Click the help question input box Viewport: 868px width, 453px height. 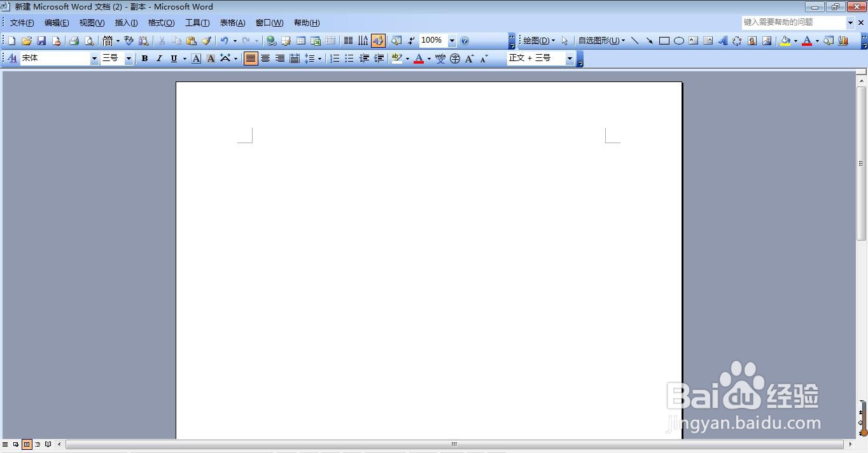pyautogui.click(x=794, y=22)
